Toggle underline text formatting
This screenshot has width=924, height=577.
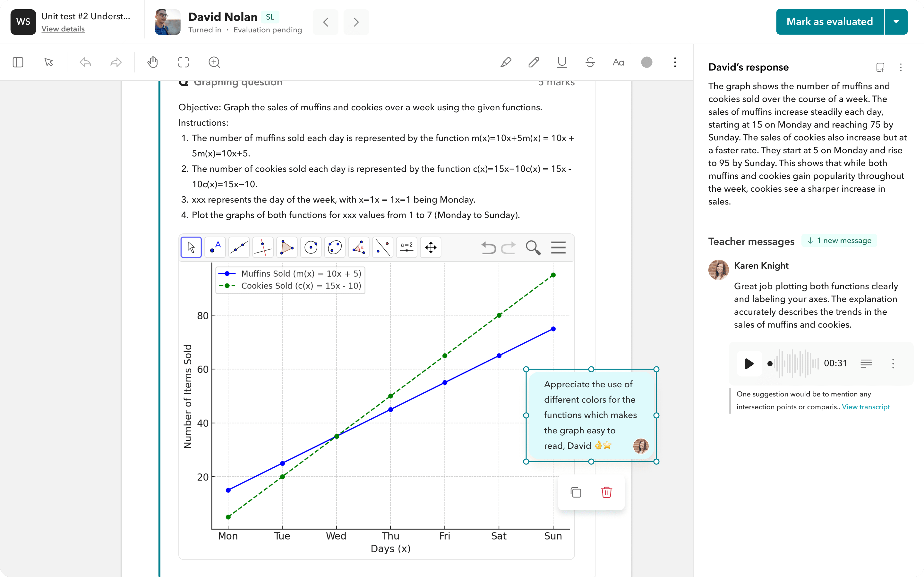click(561, 62)
